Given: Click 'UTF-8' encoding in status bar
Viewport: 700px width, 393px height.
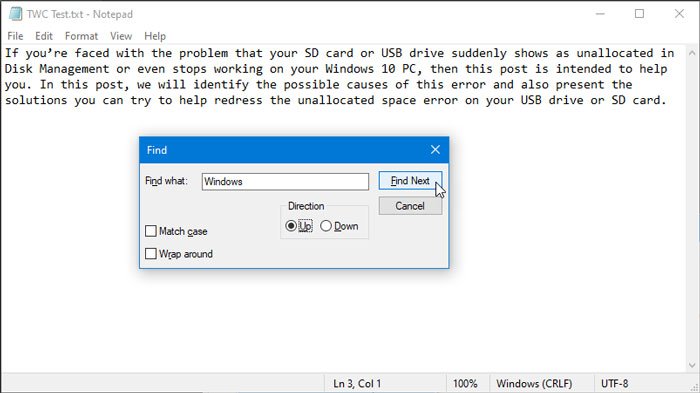Looking at the screenshot, I should pyautogui.click(x=614, y=384).
